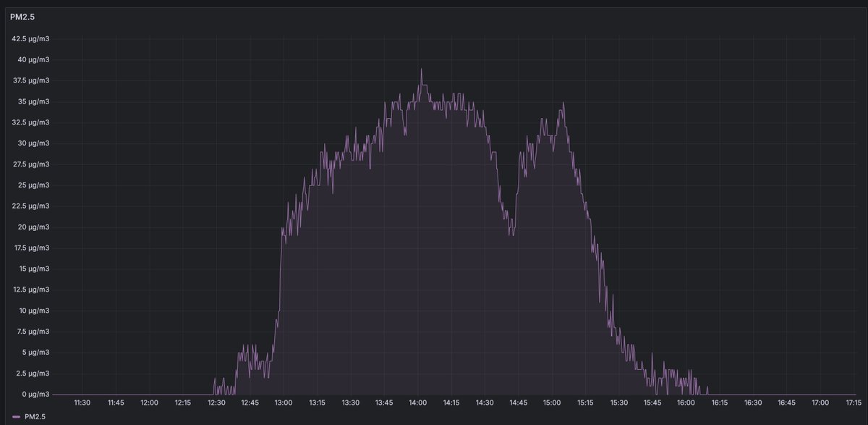Toggle the PM2.5 series in the legend
The height and width of the screenshot is (425, 868).
(35, 417)
